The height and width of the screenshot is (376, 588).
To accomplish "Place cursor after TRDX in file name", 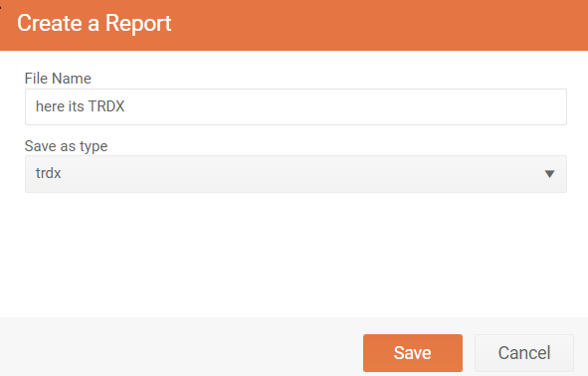I will point(125,106).
